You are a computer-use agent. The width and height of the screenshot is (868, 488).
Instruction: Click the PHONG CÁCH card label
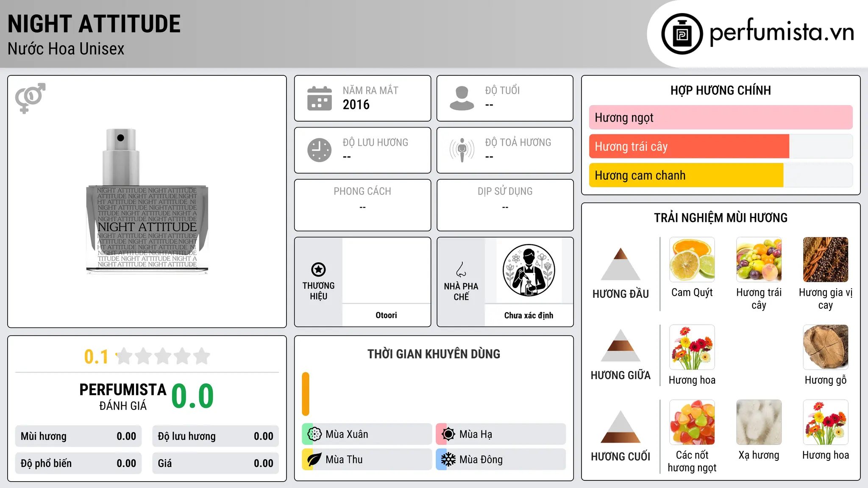(362, 191)
